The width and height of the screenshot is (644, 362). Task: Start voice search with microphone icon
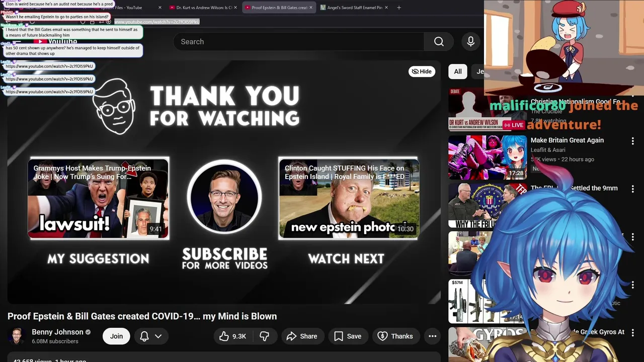click(x=471, y=42)
